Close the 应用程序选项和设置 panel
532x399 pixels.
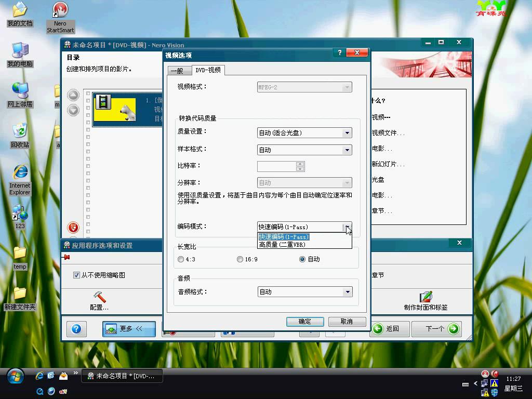click(x=459, y=243)
